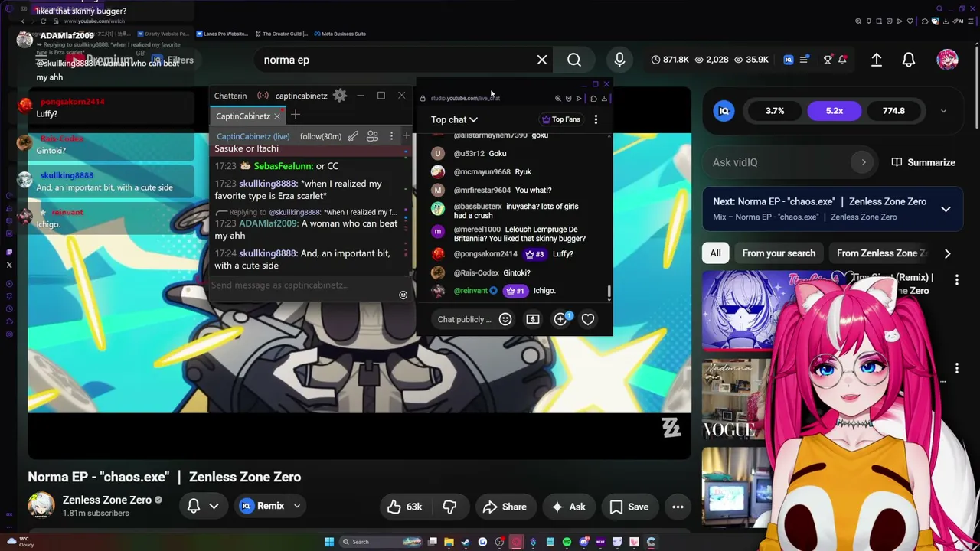Add a new Chatterino tab
The image size is (980, 551).
tap(295, 116)
